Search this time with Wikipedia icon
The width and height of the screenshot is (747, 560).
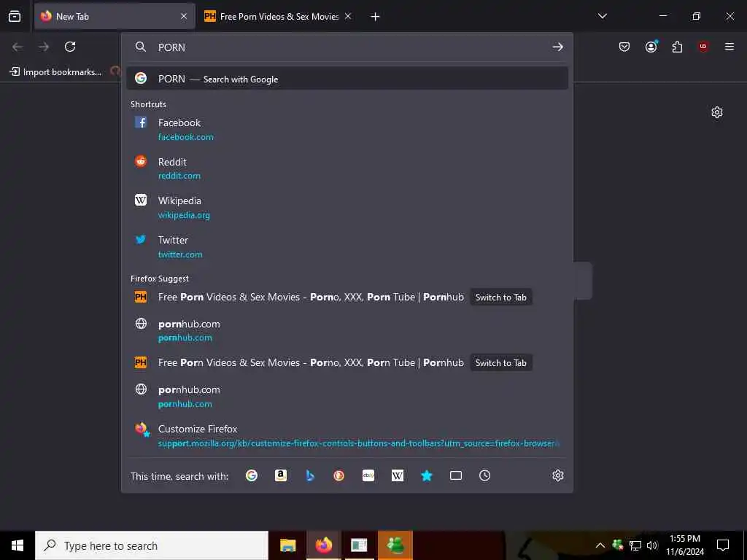398,475
